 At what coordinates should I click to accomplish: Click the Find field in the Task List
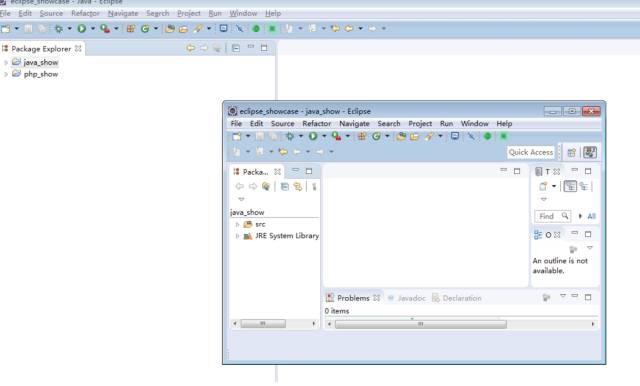click(552, 216)
